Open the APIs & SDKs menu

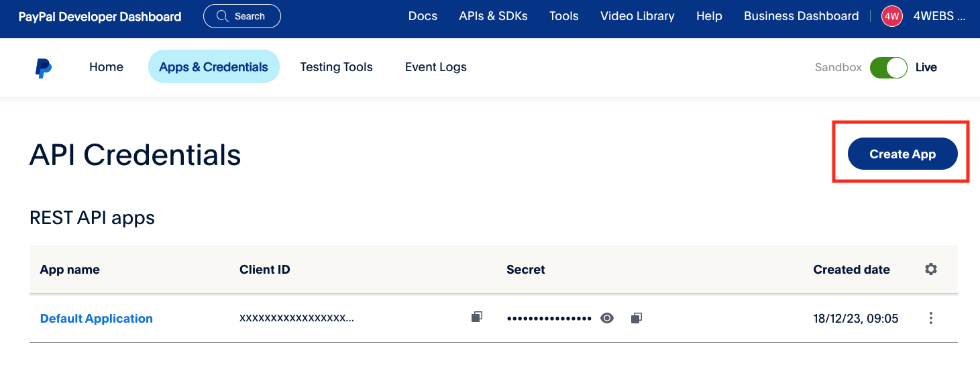pos(493,16)
